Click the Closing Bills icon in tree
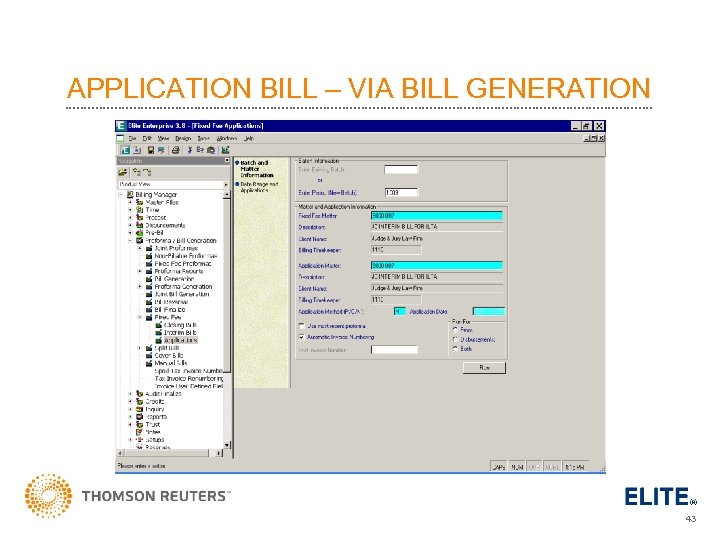Image resolution: width=720 pixels, height=540 pixels. click(x=158, y=325)
